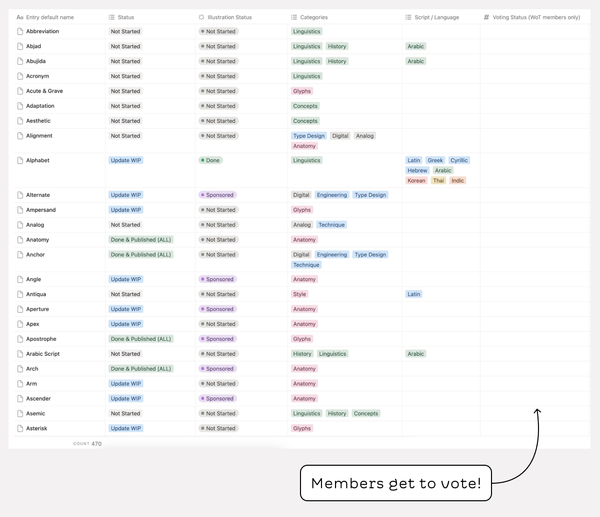The width and height of the screenshot is (600, 517).
Task: Open the Ascender entry page
Action: (41, 398)
